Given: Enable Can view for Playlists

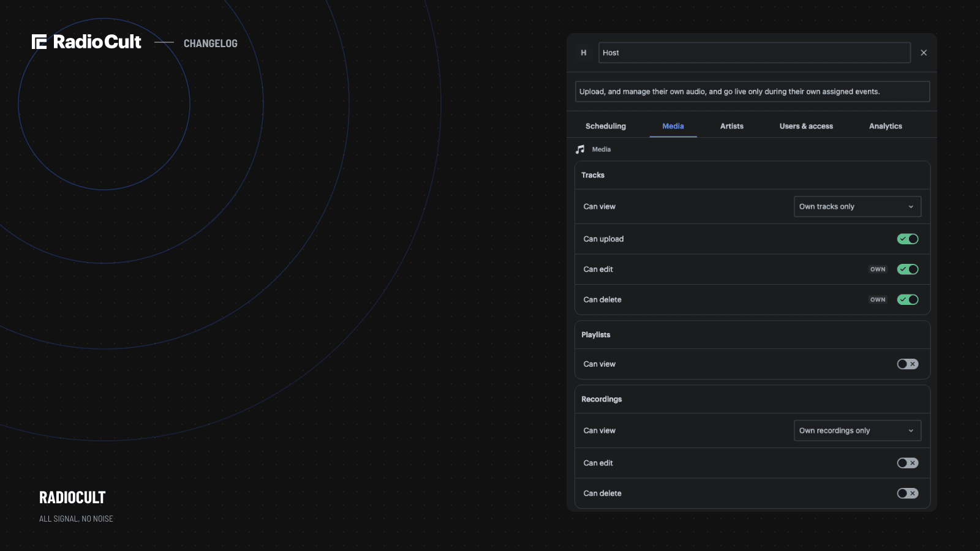Looking at the screenshot, I should click(x=908, y=364).
